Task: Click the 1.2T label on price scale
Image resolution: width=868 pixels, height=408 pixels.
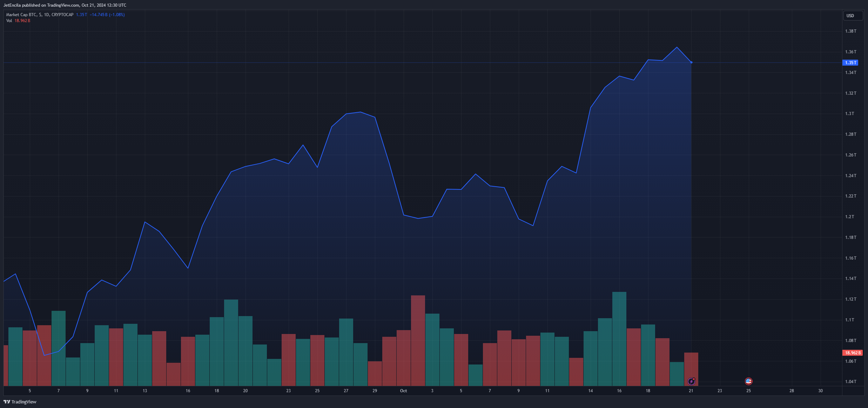Action: click(849, 217)
